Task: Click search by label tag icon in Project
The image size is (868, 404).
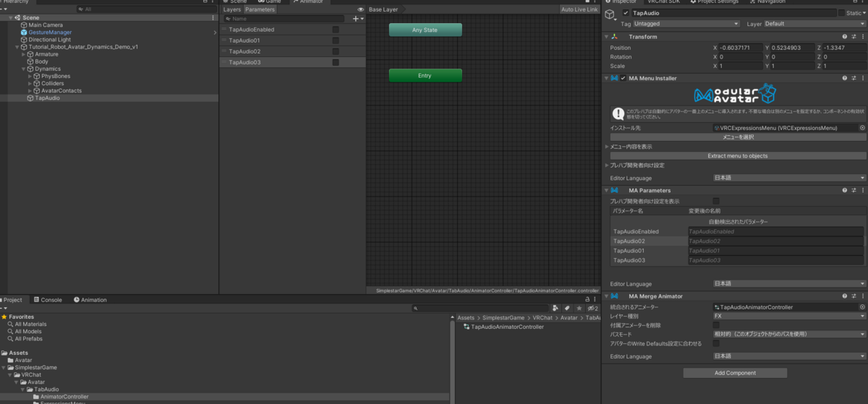Action: (x=567, y=309)
